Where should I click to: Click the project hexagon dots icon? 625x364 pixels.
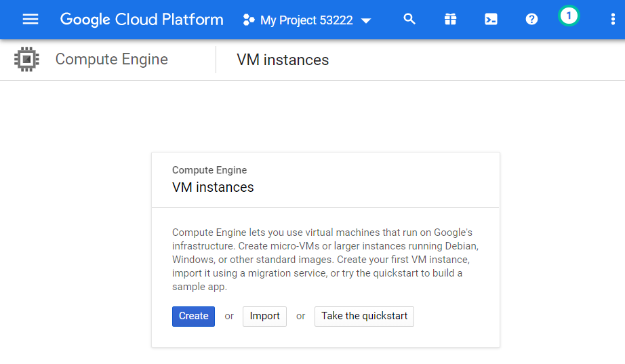pos(249,20)
